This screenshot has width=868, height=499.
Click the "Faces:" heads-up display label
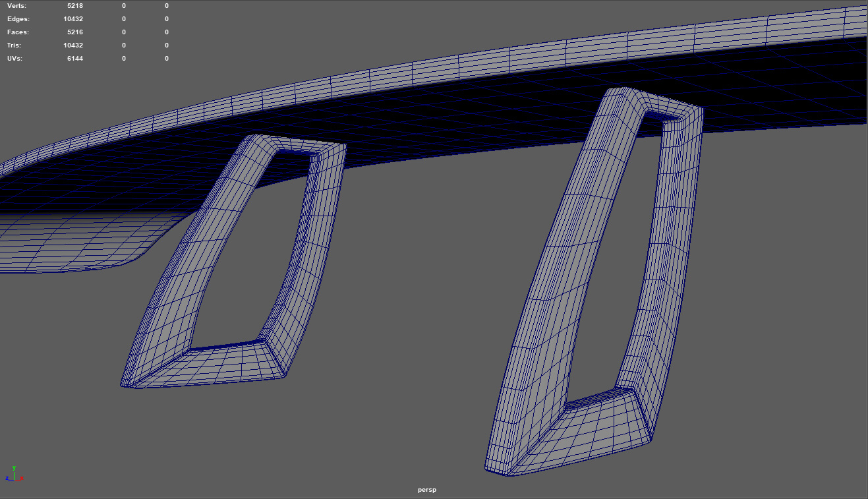(x=18, y=32)
